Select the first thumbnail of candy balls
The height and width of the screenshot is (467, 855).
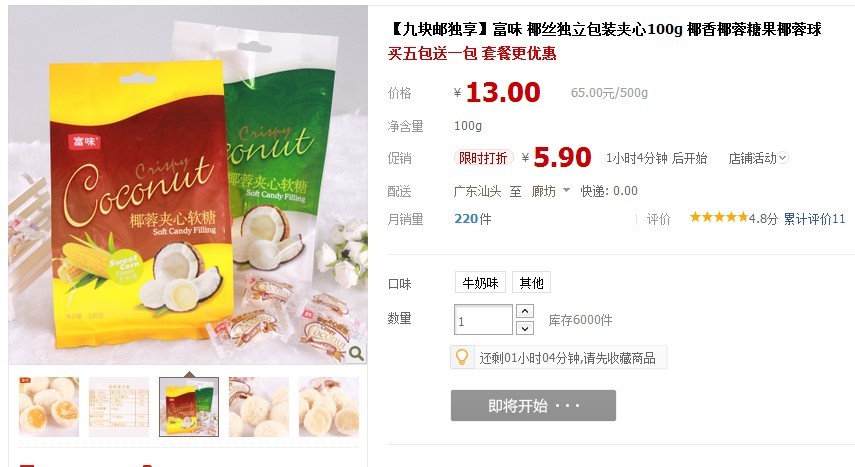coord(49,406)
